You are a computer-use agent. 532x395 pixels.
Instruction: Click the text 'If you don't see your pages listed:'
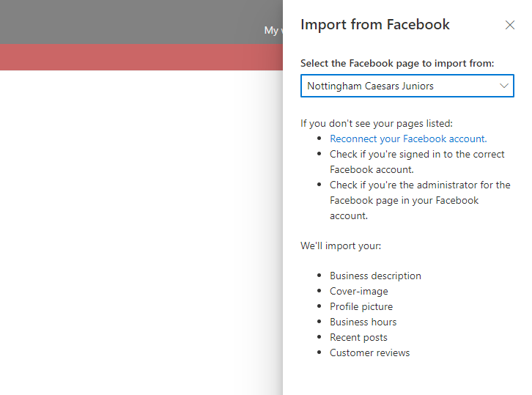(x=376, y=124)
